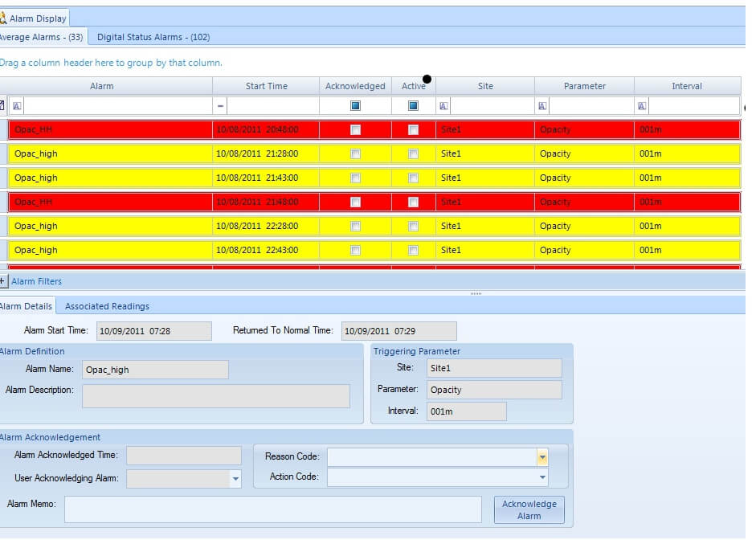Image resolution: width=756 pixels, height=540 pixels.
Task: Click the Alarm Start Time field
Action: pyautogui.click(x=153, y=331)
